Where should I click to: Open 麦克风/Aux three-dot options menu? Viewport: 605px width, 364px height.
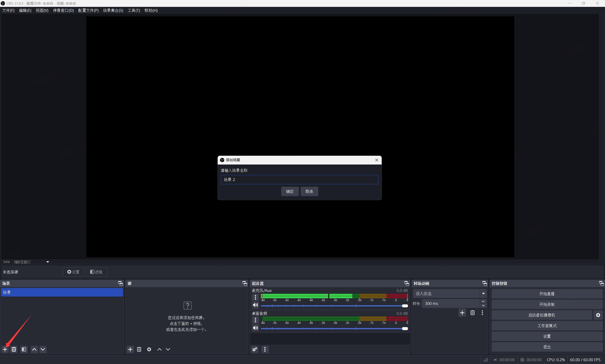pyautogui.click(x=255, y=297)
